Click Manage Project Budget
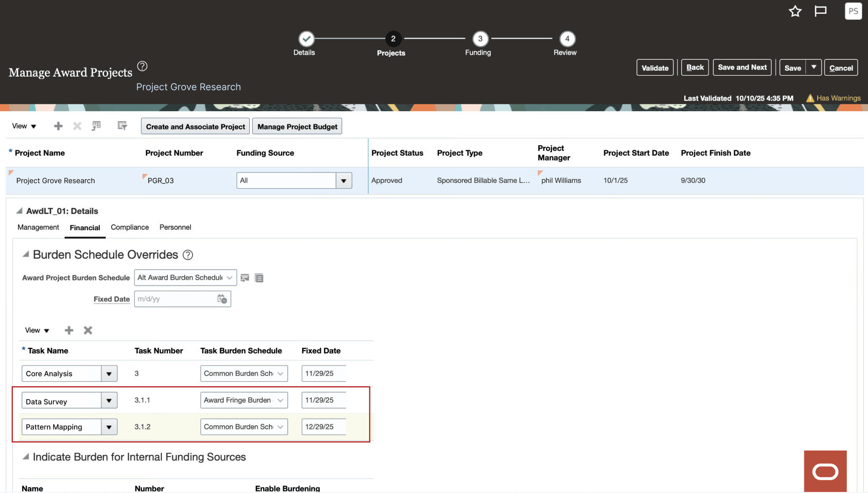Viewport: 868px width, 493px height. tap(297, 126)
